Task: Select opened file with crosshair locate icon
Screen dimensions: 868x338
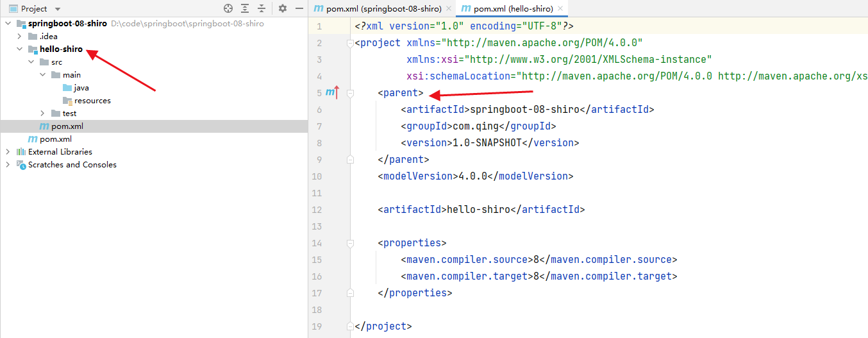Action: point(228,8)
